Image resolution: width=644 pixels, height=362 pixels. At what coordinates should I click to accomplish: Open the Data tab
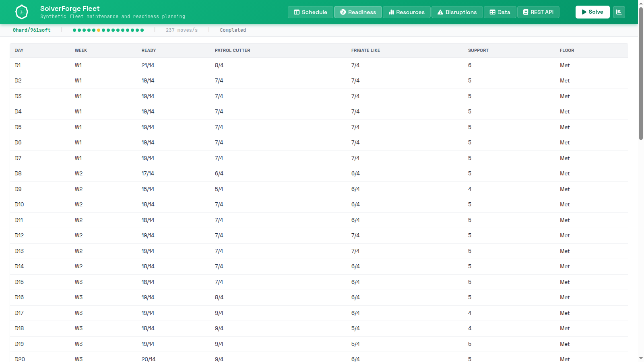pyautogui.click(x=500, y=12)
